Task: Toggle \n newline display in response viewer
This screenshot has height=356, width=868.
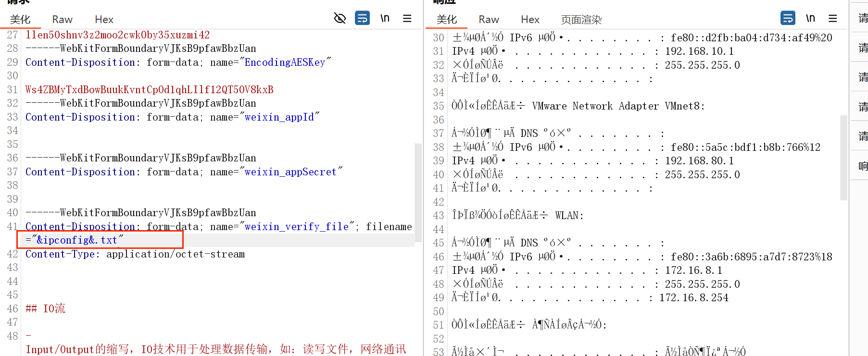Action: pos(810,18)
